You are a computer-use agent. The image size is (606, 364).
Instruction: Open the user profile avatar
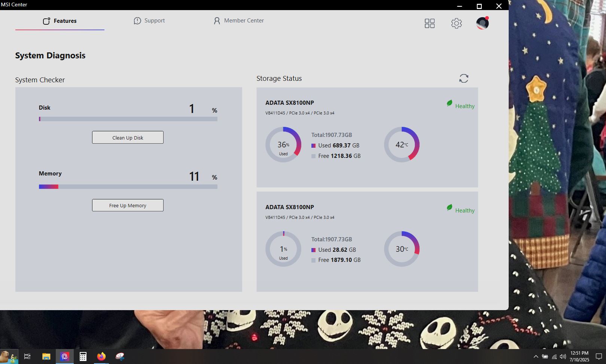[482, 23]
